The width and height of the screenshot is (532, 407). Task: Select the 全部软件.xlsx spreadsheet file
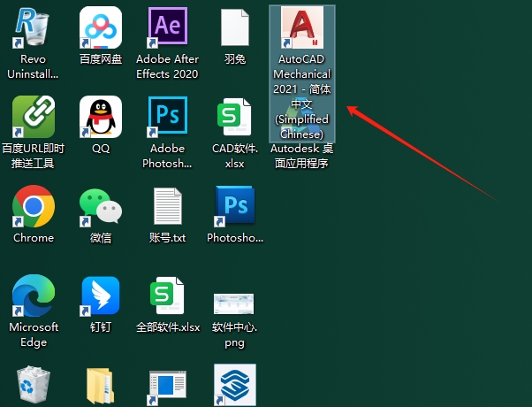coord(168,296)
